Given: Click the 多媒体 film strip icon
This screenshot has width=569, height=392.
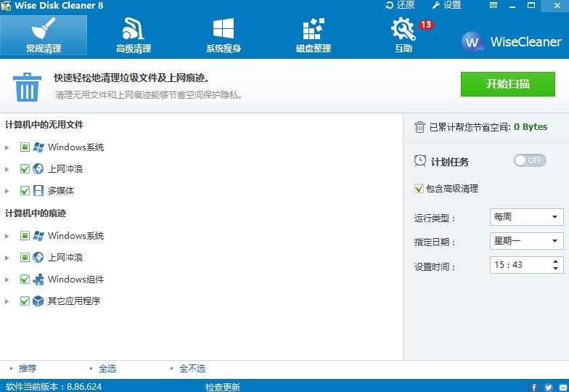Looking at the screenshot, I should [38, 190].
